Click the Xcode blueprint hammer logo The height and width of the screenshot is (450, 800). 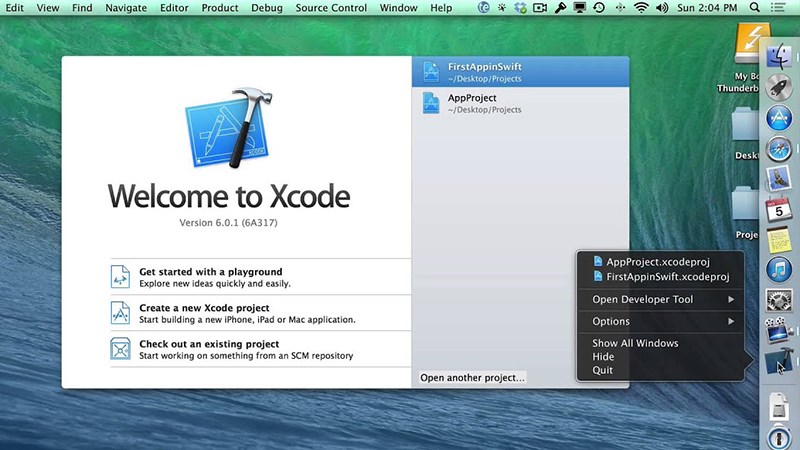229,128
